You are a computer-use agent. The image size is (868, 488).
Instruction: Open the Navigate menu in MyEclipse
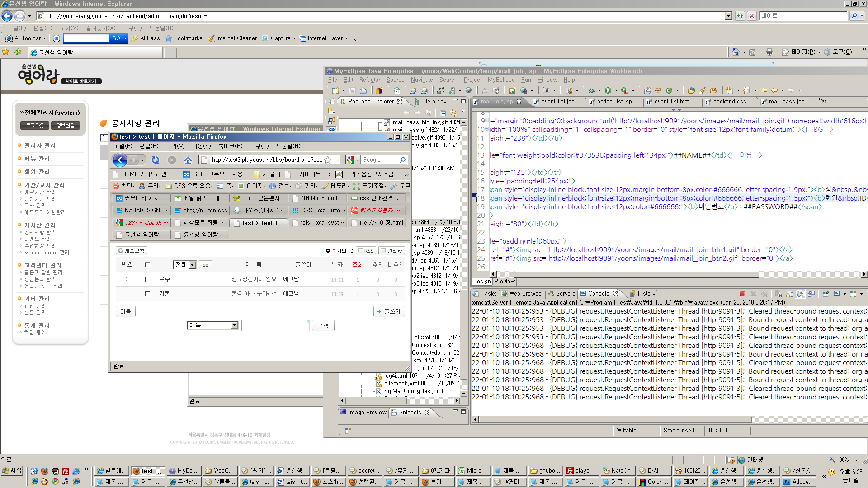pos(421,80)
